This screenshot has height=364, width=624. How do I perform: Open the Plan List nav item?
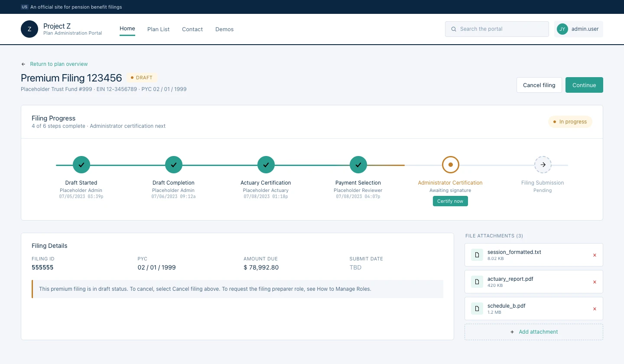click(159, 29)
